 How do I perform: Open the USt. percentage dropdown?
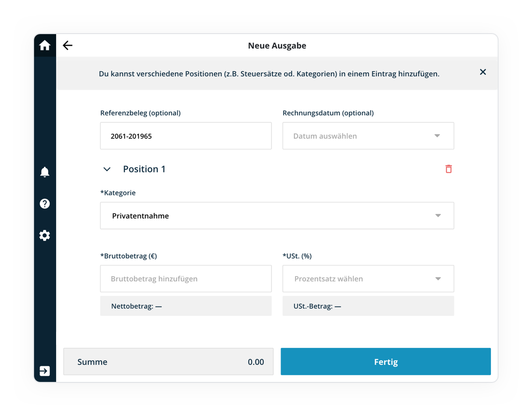click(368, 279)
